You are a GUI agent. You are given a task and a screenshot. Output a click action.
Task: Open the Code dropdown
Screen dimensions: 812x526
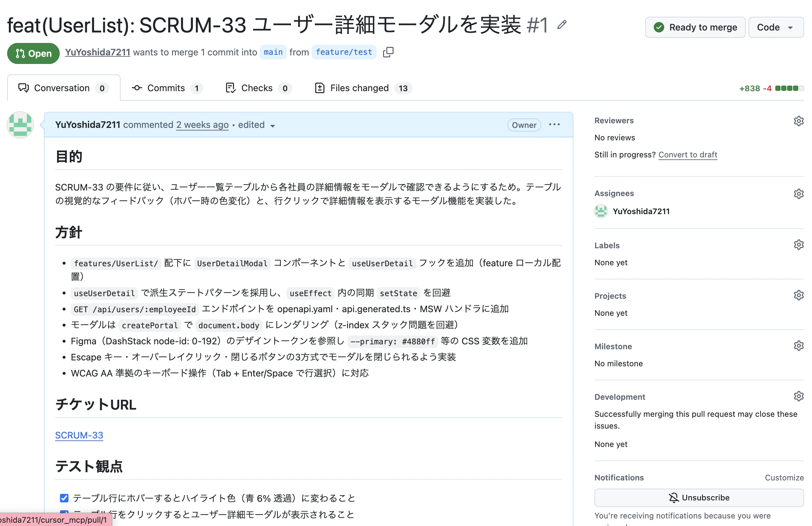[x=776, y=27]
